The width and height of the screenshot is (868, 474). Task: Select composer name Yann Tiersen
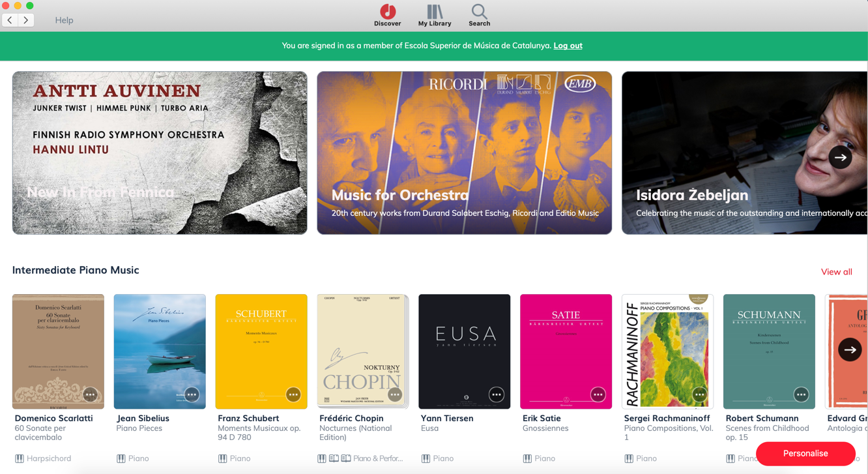(x=447, y=419)
